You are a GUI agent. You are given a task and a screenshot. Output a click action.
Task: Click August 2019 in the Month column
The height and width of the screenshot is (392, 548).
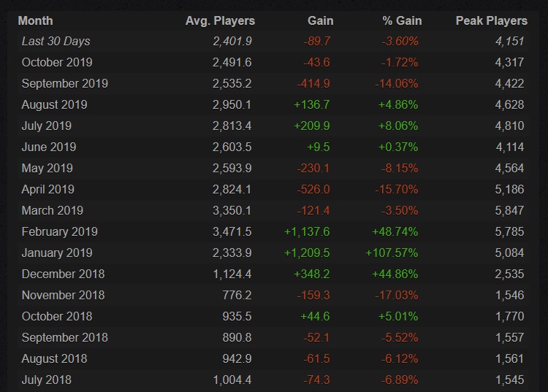[55, 104]
